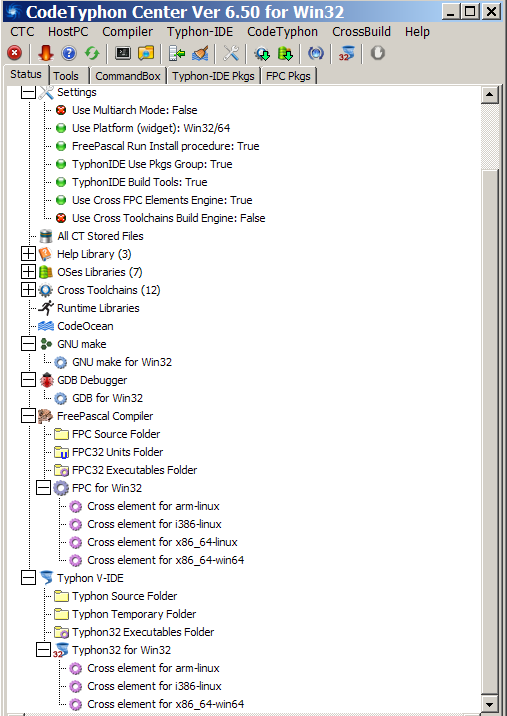Open the CodeTyphon menu
This screenshot has height=716, width=507.
(282, 32)
